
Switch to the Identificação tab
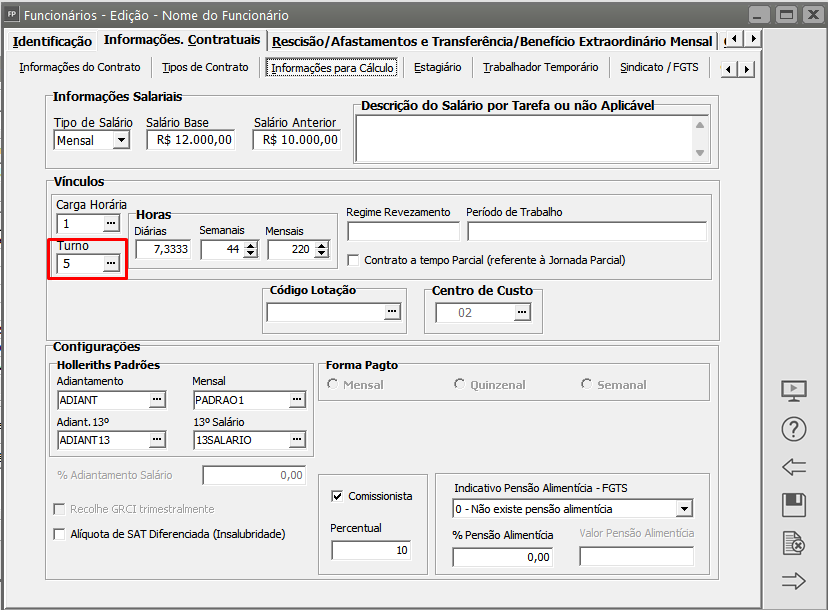(52, 41)
